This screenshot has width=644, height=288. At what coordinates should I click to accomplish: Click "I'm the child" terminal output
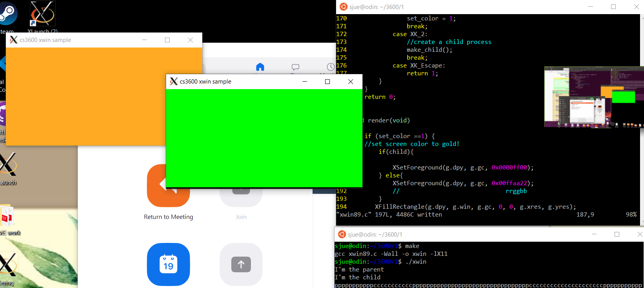coord(358,277)
